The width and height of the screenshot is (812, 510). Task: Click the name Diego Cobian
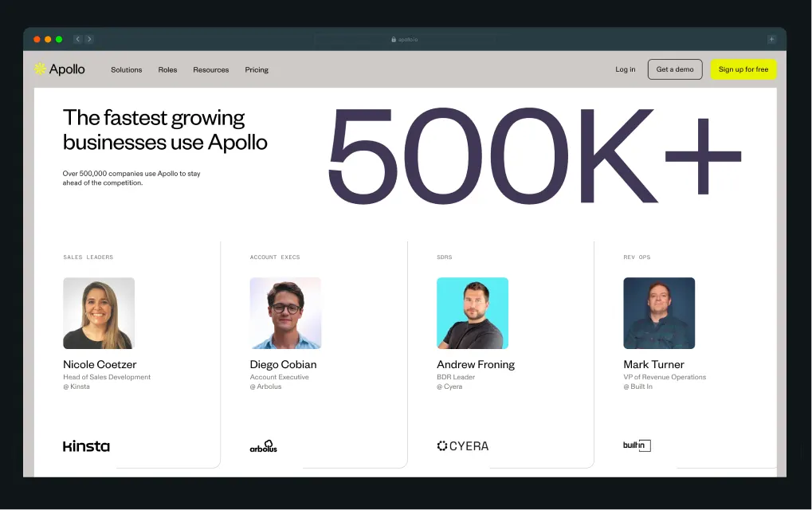283,364
